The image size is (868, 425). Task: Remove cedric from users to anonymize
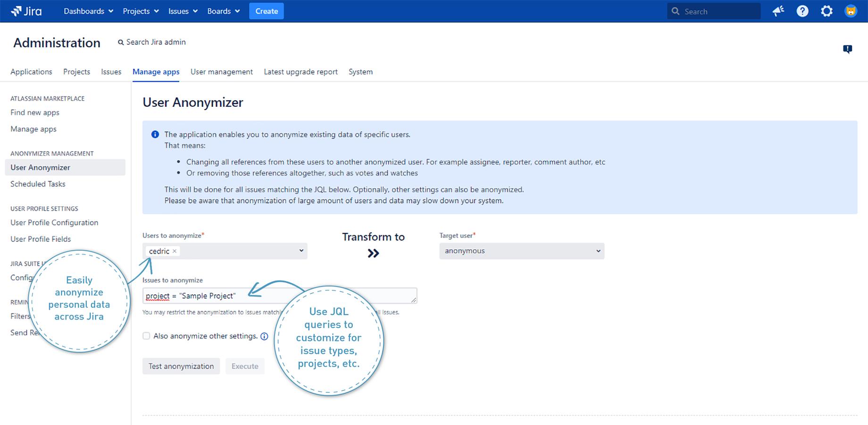(x=175, y=251)
